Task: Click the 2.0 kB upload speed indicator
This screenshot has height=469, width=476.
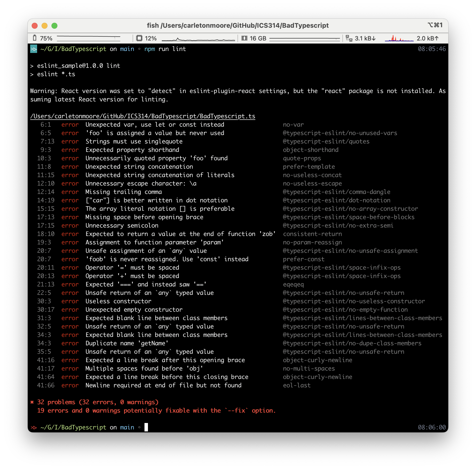Action: coord(428,38)
